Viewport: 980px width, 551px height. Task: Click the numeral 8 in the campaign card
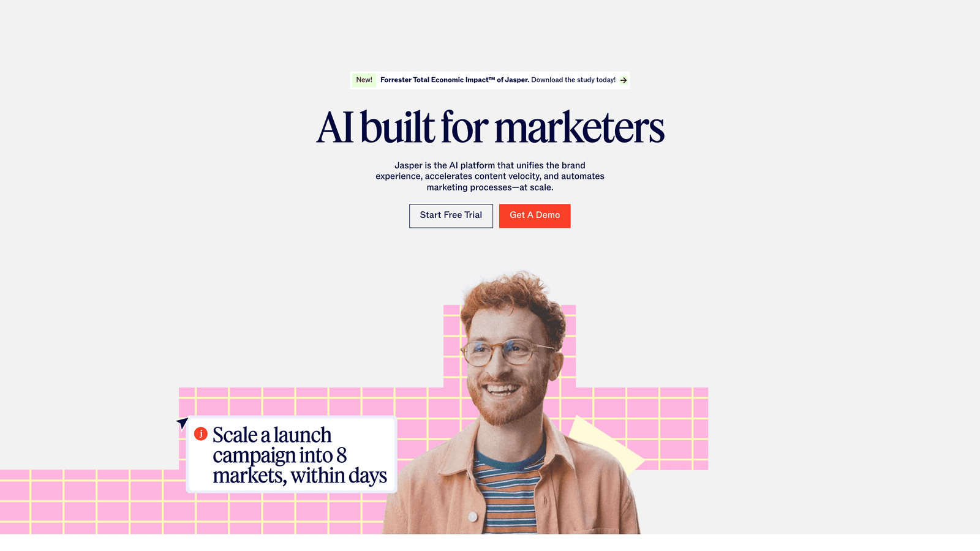342,455
